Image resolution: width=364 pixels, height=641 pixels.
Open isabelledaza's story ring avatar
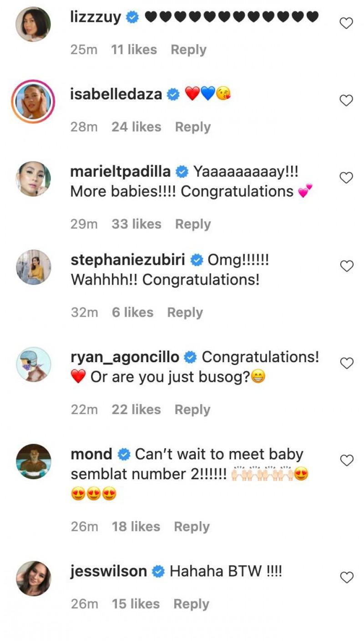33,102
